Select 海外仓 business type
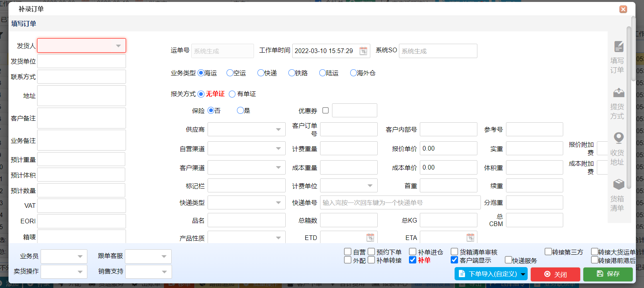644x288 pixels. (353, 73)
